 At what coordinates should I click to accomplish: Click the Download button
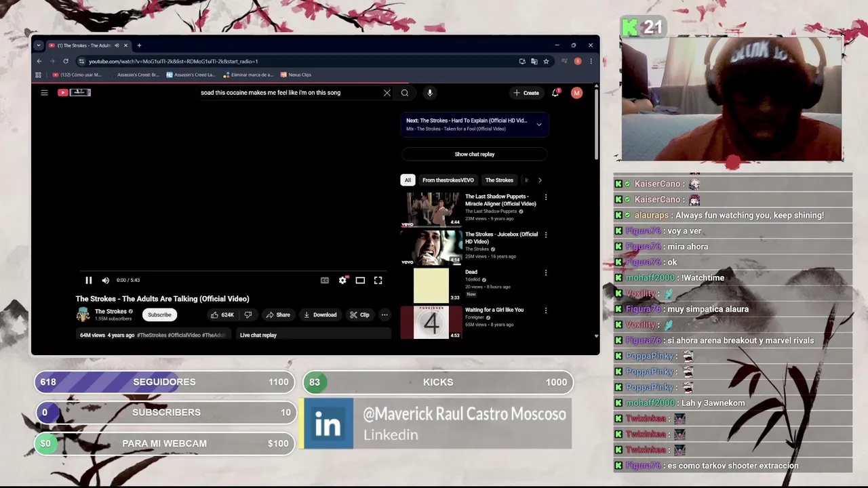320,314
